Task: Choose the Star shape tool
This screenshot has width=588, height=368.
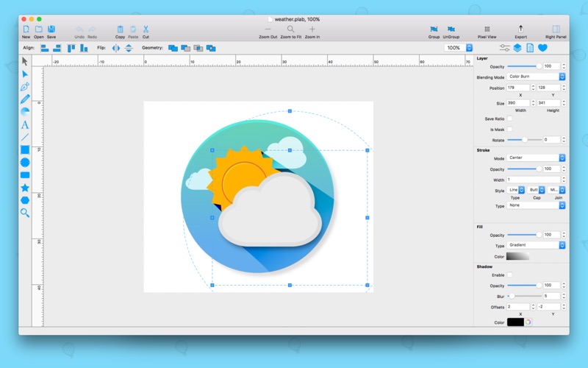Action: 25,188
